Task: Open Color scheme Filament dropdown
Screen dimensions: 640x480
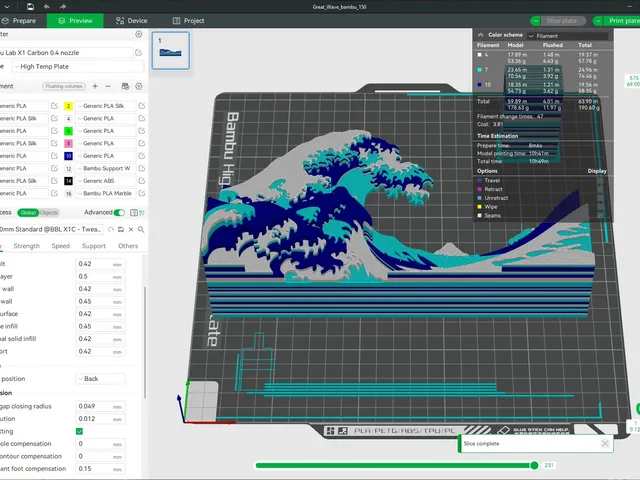Action: pyautogui.click(x=567, y=36)
